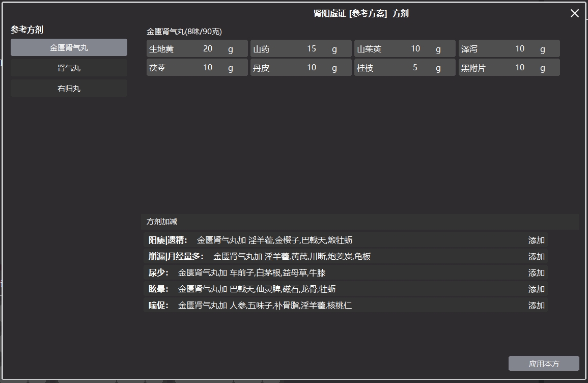This screenshot has height=383, width=588.
Task: Add the 眩晕 formula modification
Action: [x=536, y=289]
